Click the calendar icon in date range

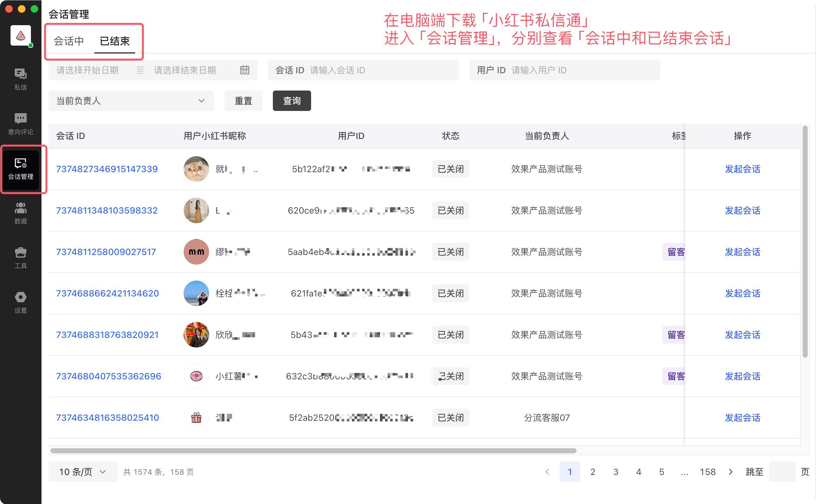244,70
